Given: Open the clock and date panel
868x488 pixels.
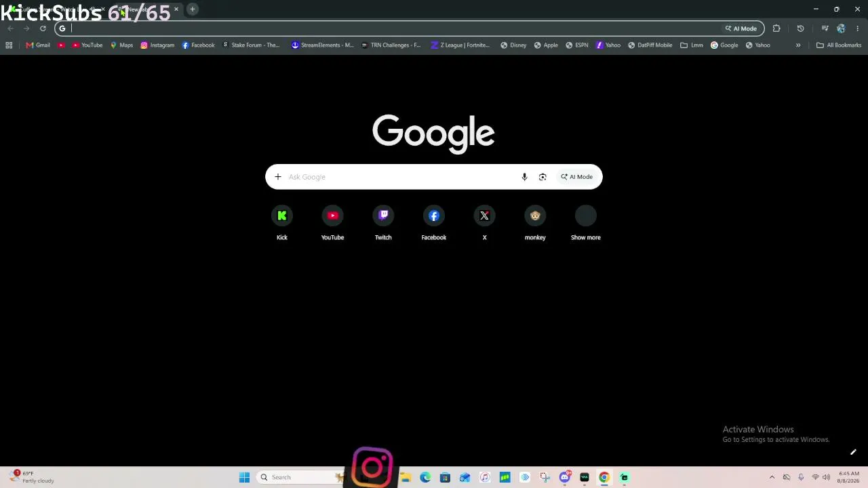Looking at the screenshot, I should click(x=848, y=477).
